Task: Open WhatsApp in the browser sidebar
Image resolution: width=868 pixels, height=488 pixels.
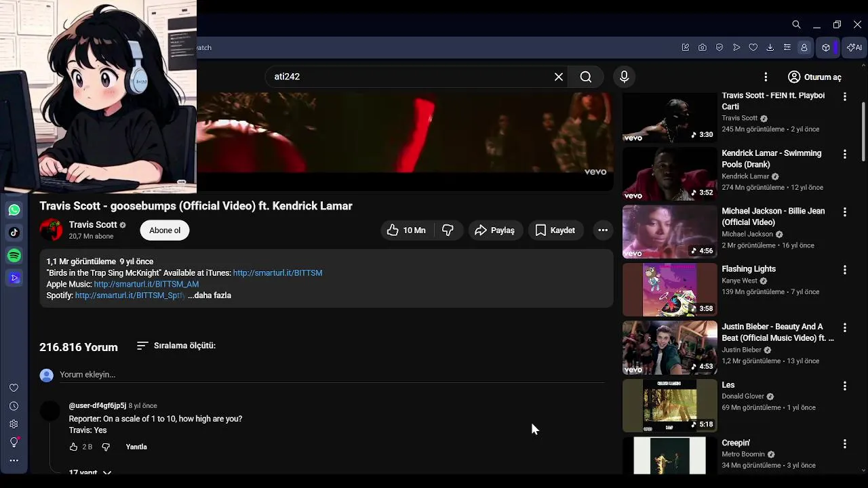Action: click(14, 210)
